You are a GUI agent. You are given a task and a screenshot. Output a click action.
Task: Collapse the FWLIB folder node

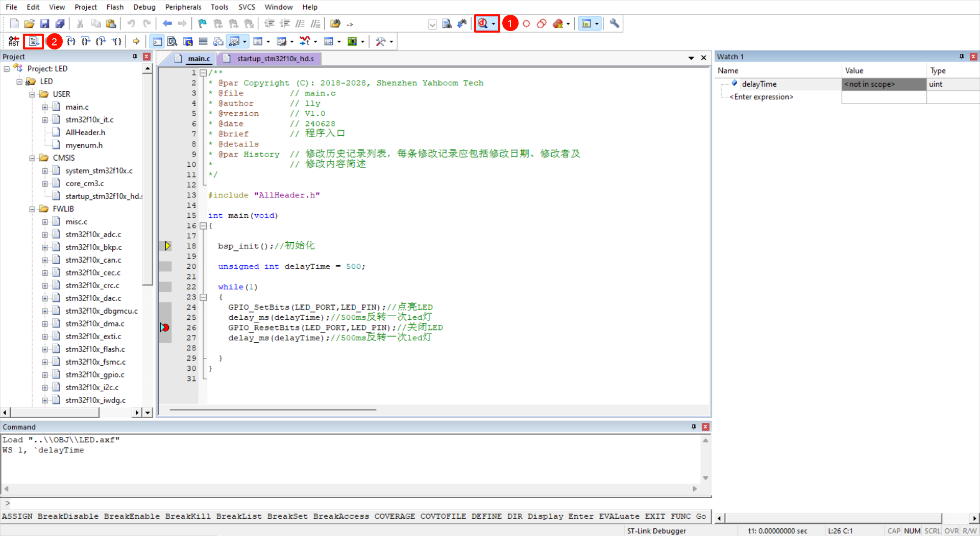[32, 209]
